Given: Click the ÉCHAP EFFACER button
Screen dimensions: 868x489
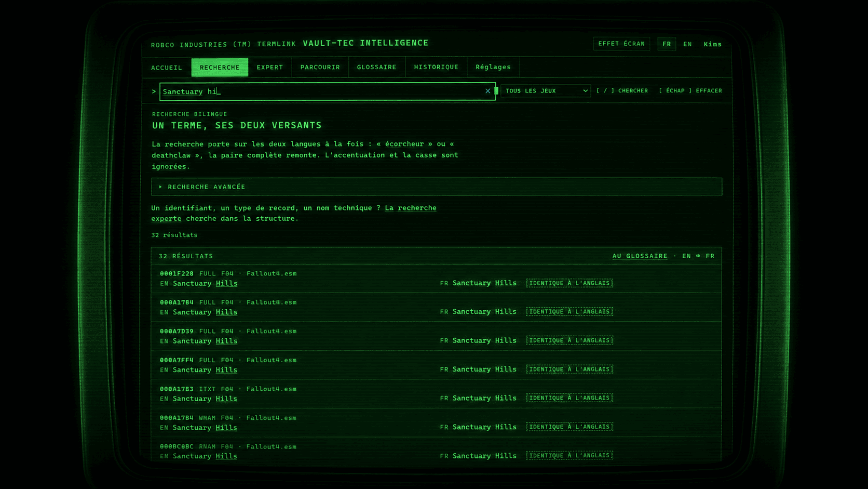Looking at the screenshot, I should pyautogui.click(x=690, y=91).
